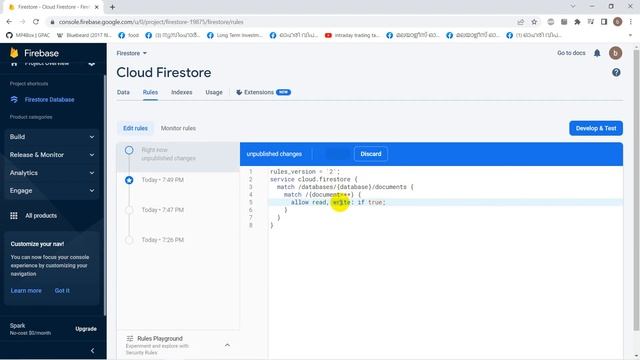Screen dimensions: 640x360
Task: Expand the Rules Playground panel chevron
Action: 227,345
